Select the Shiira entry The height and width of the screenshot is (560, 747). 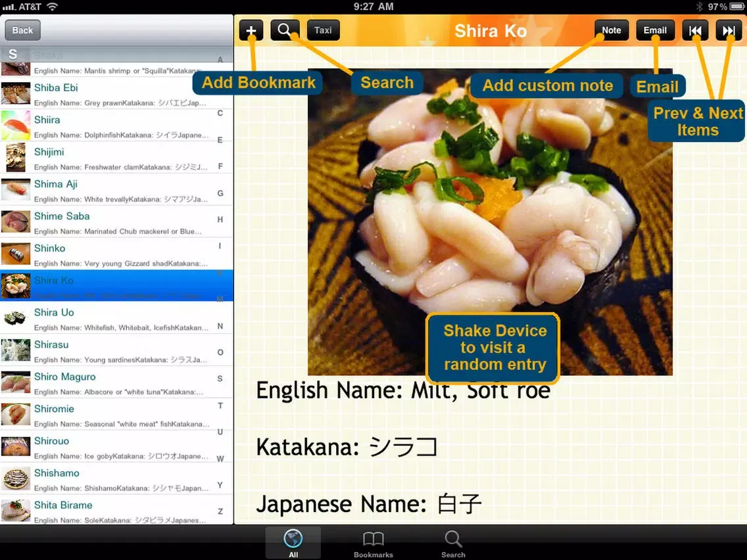tap(117, 126)
